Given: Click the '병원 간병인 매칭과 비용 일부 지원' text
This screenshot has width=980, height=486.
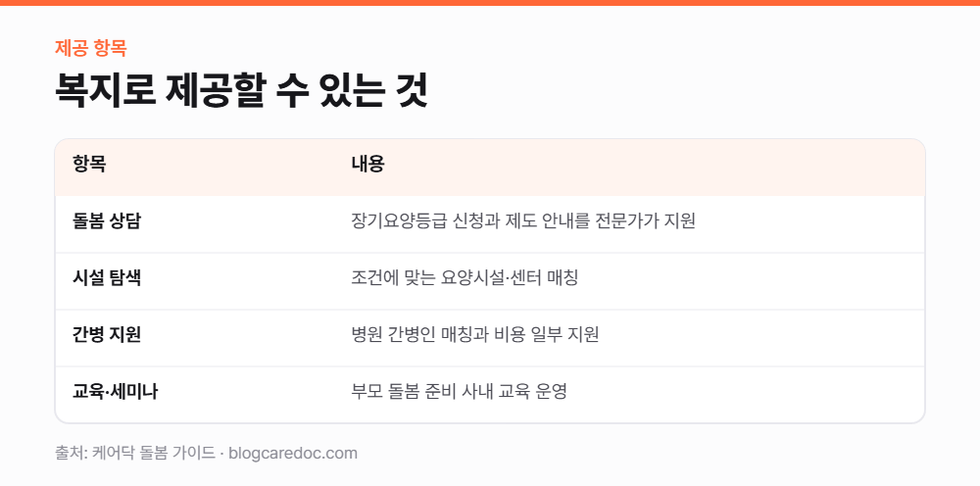Looking at the screenshot, I should 475,335.
